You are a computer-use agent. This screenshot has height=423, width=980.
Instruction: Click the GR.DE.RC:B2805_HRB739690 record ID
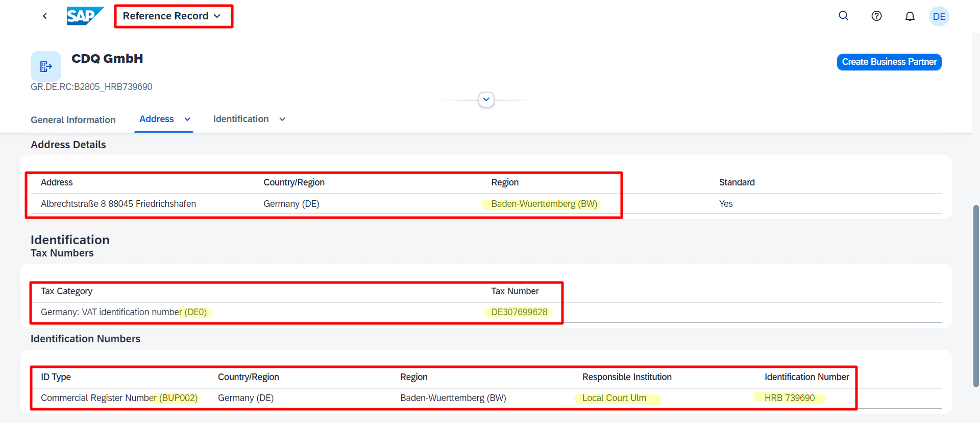(91, 87)
